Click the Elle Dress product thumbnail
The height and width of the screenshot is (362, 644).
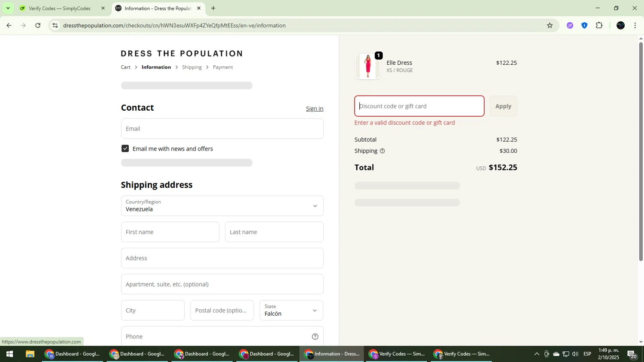368,66
